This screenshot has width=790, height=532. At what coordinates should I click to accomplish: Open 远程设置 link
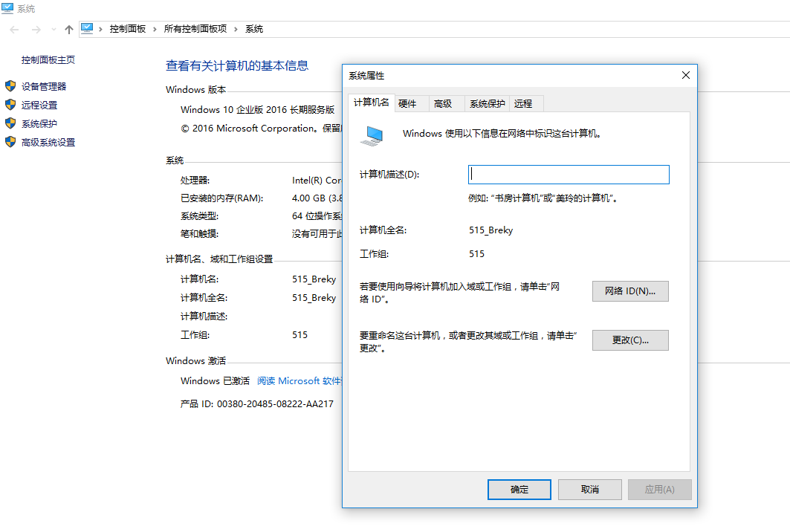(39, 106)
